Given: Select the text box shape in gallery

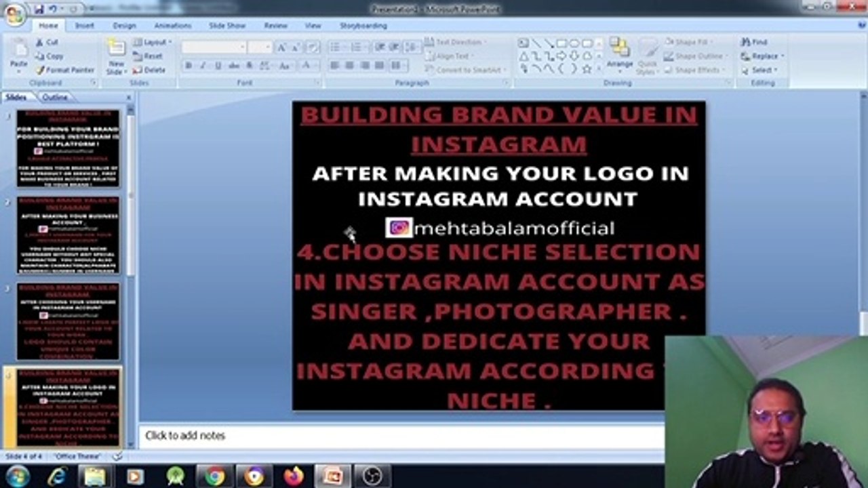Looking at the screenshot, I should pos(524,43).
